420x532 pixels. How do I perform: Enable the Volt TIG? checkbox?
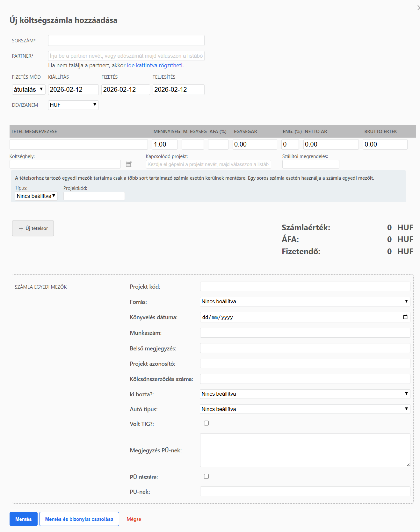206,423
